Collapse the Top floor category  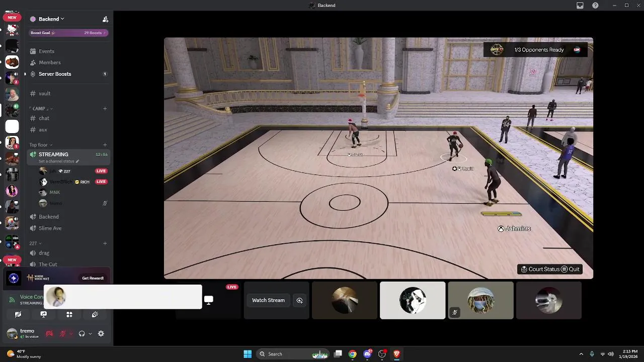pos(41,145)
